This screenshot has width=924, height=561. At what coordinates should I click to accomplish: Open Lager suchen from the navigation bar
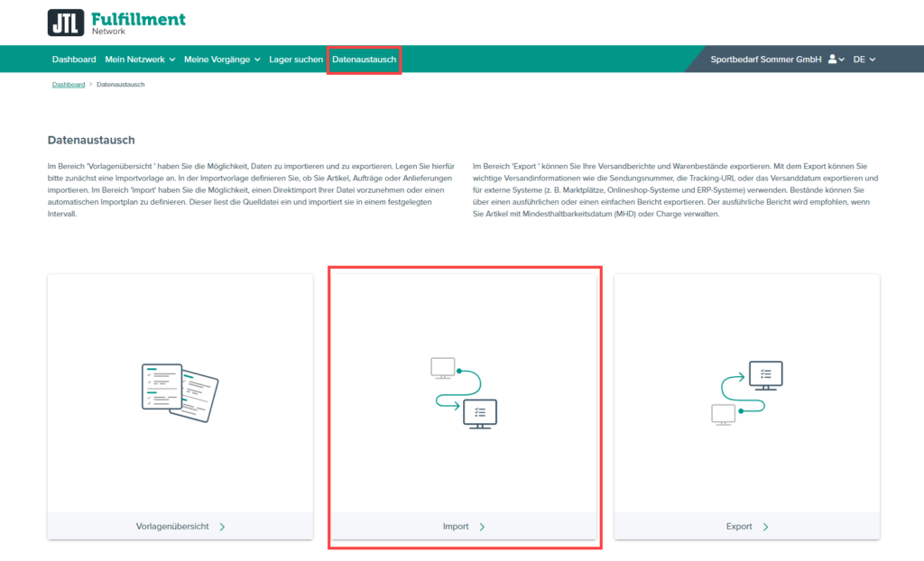296,59
